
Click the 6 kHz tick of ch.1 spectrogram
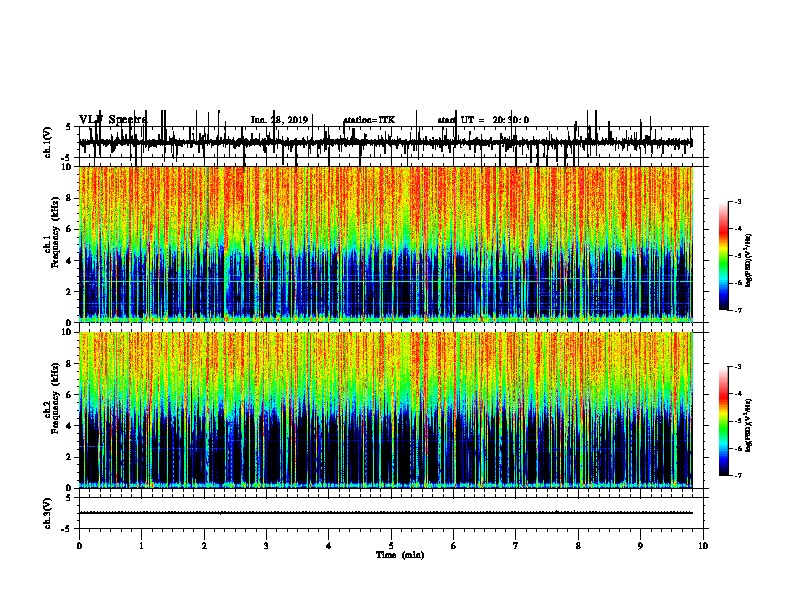tap(70, 229)
